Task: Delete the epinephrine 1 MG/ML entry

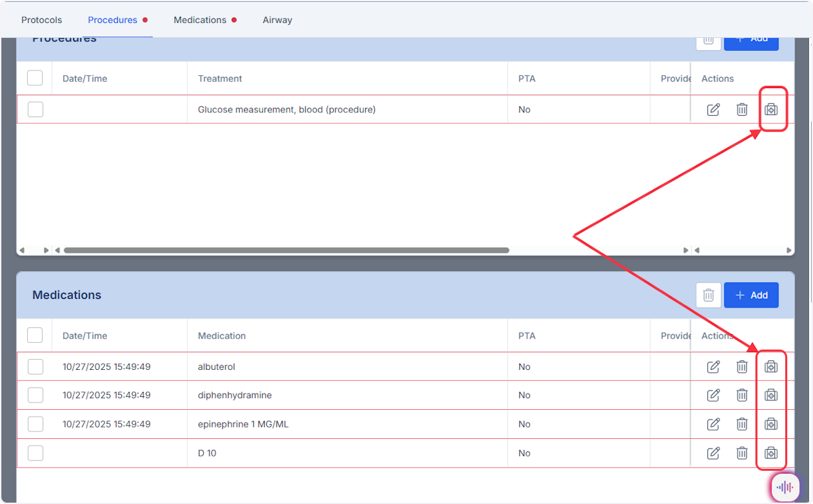Action: pos(742,424)
